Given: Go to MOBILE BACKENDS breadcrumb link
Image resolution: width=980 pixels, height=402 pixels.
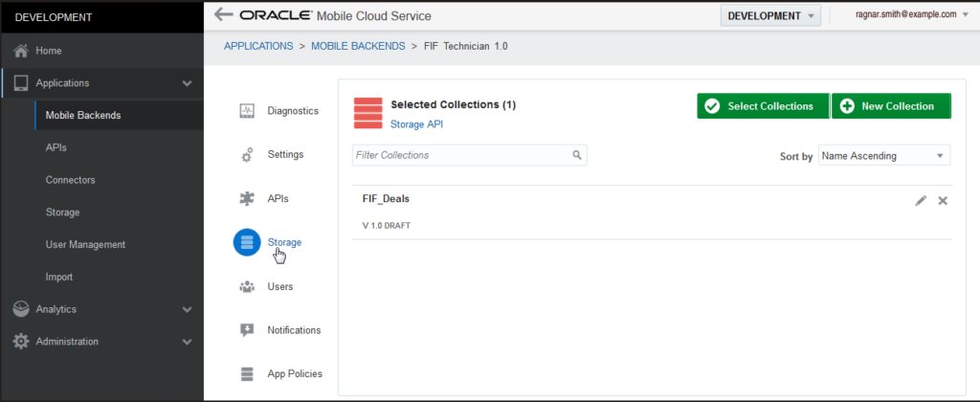Looking at the screenshot, I should pyautogui.click(x=359, y=46).
